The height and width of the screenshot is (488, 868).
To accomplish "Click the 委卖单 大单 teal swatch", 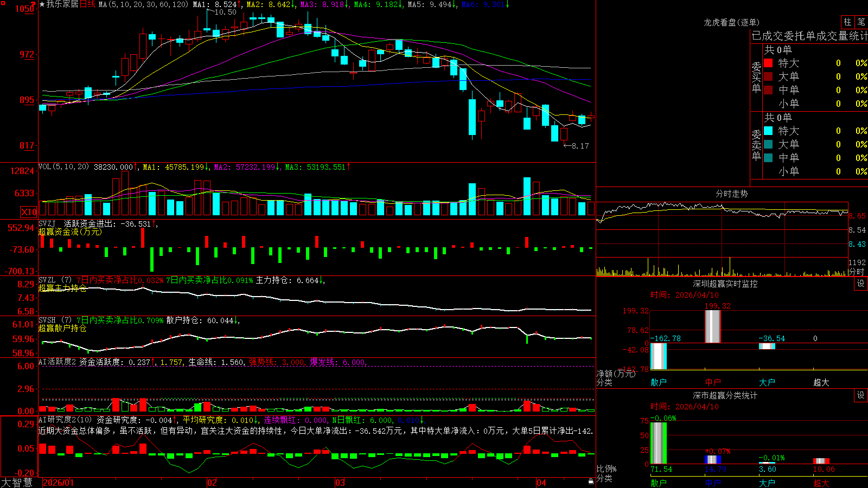I will 768,144.
